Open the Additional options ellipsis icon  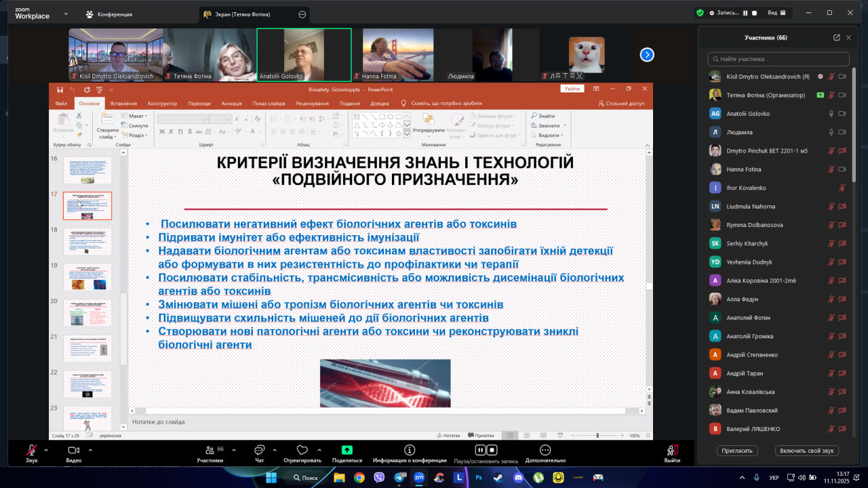(x=545, y=450)
